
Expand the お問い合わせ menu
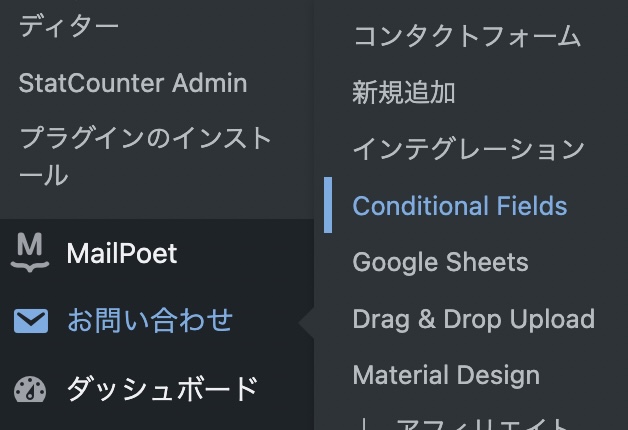click(x=149, y=321)
